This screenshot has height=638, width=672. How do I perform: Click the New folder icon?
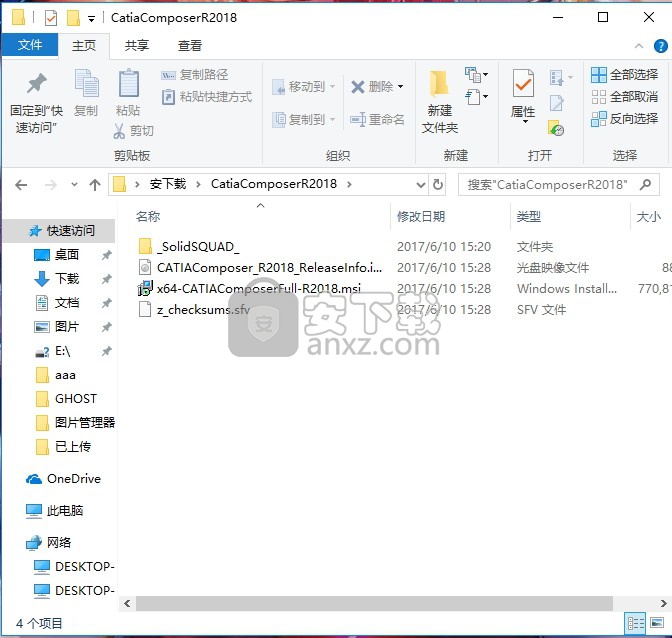(x=439, y=83)
